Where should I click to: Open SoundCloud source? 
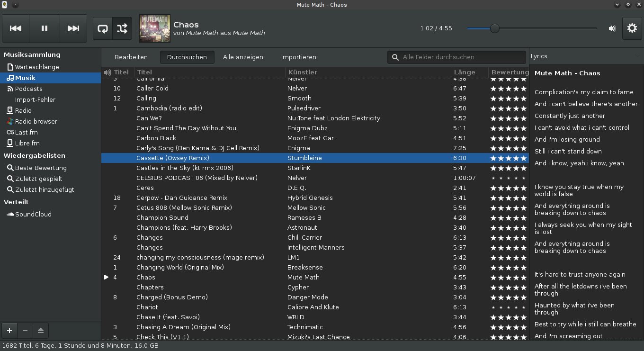(x=50, y=215)
